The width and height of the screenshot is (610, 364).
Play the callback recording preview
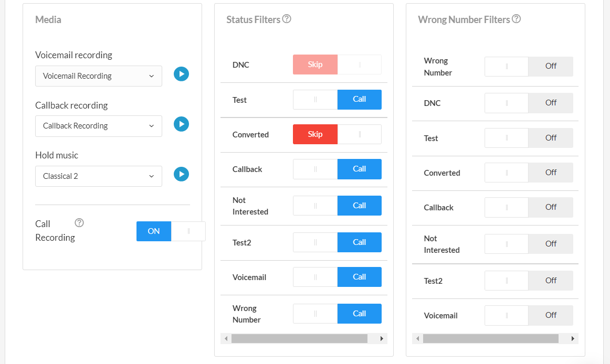tap(181, 124)
